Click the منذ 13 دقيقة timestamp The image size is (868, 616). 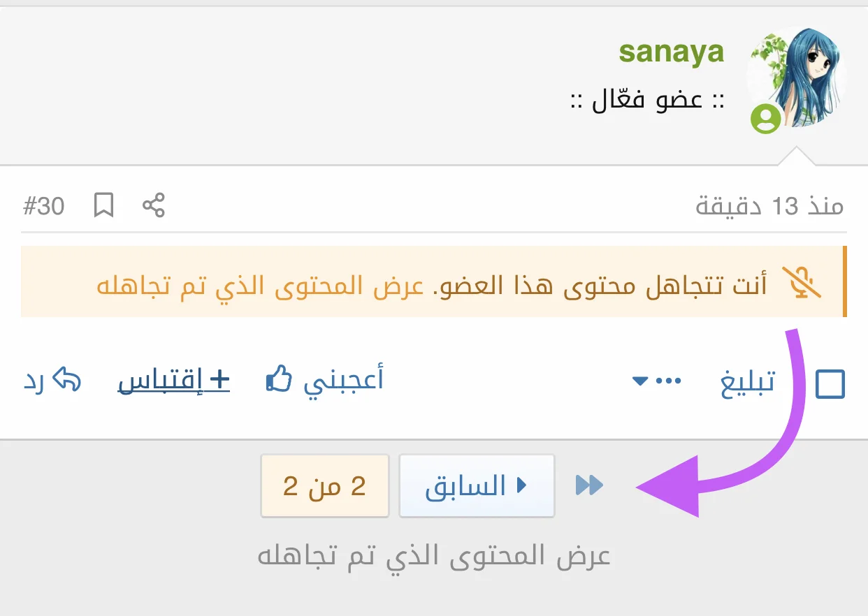(x=769, y=207)
